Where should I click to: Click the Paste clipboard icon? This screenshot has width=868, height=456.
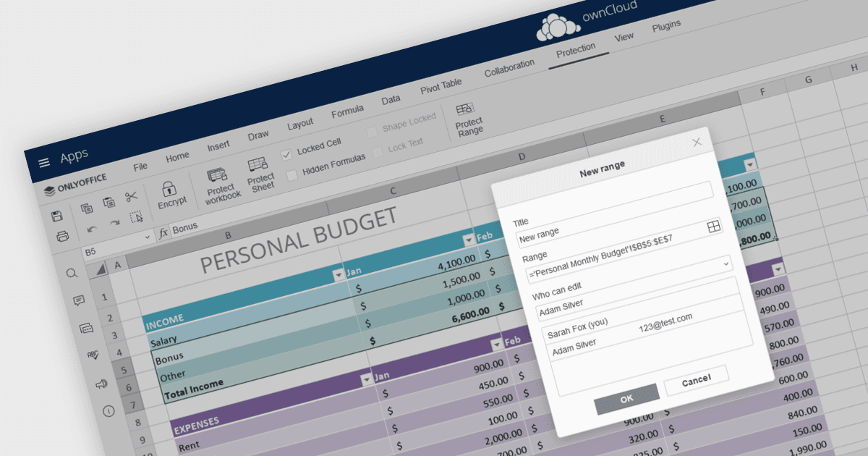click(x=109, y=203)
